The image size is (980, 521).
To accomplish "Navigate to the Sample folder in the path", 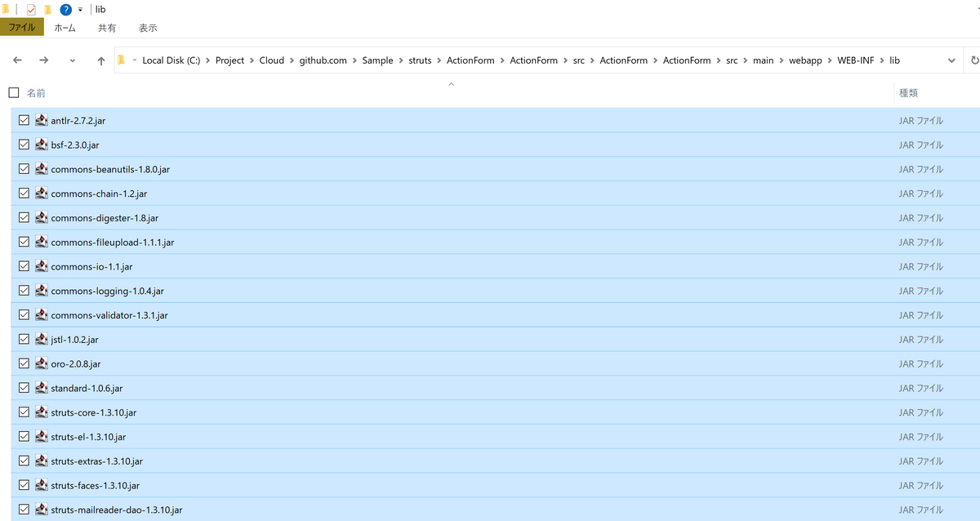I will 378,60.
